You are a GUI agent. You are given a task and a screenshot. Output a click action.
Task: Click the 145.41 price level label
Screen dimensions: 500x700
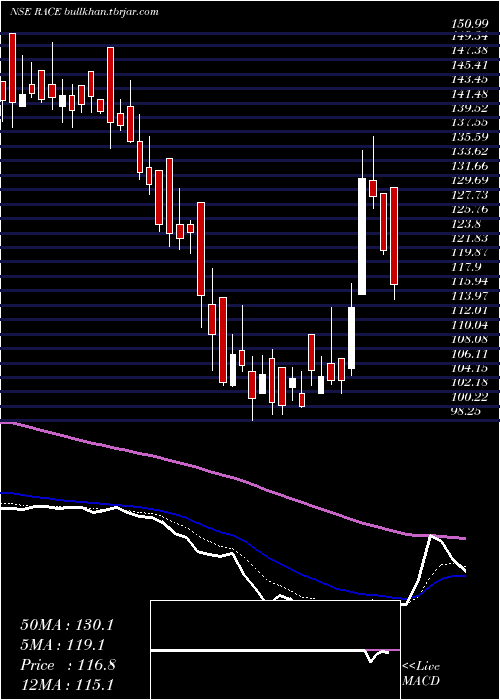(472, 66)
